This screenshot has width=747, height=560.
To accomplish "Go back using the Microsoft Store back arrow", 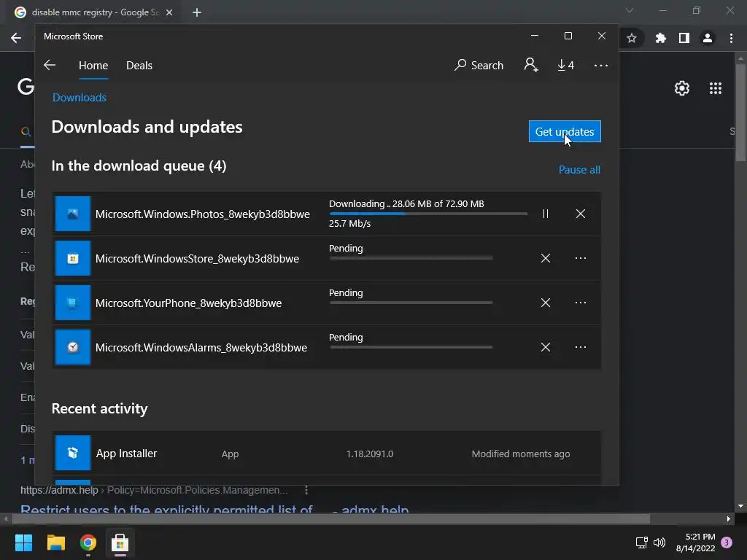I will coord(50,65).
